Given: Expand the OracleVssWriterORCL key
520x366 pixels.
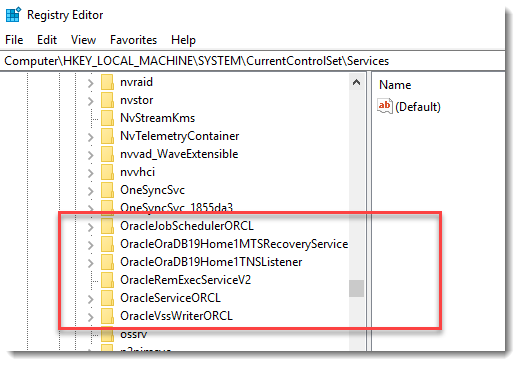Looking at the screenshot, I should tap(91, 317).
